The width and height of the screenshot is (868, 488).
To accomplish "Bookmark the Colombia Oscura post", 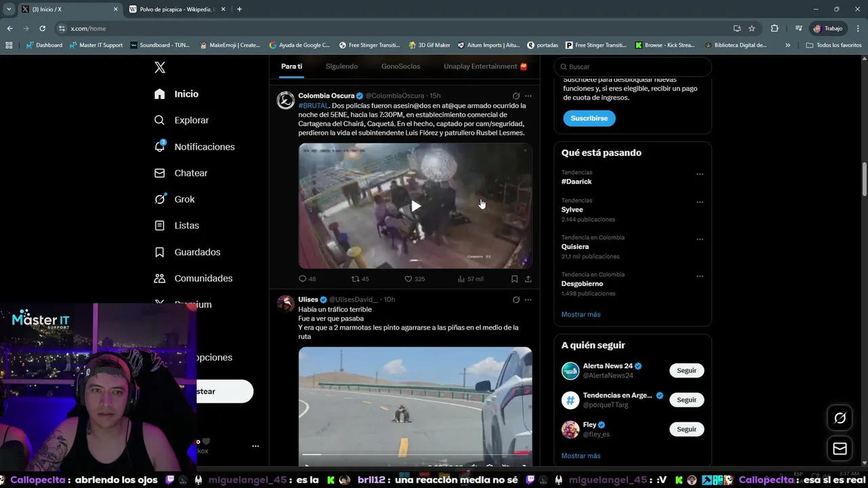I will point(515,279).
